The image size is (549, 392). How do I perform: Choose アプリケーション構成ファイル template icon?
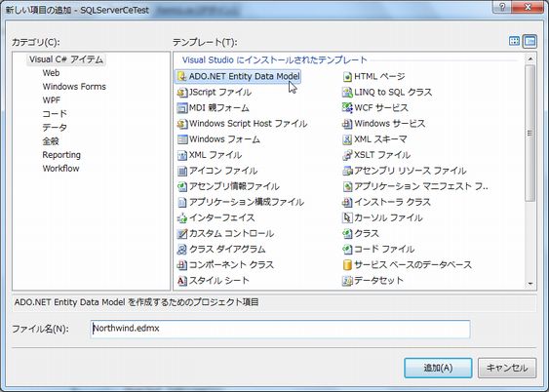pyautogui.click(x=181, y=202)
